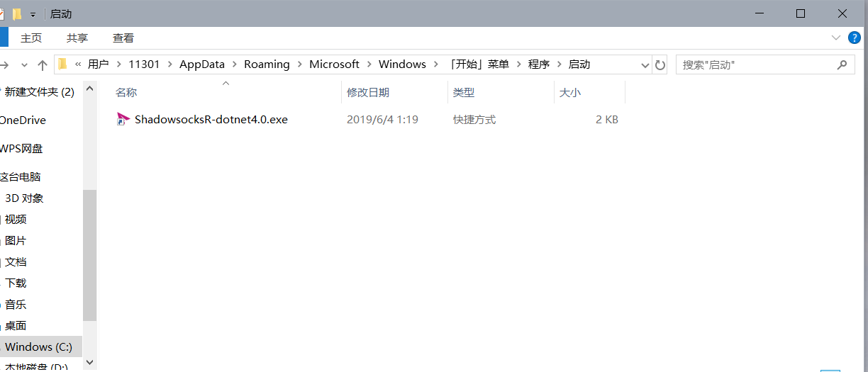
Task: Navigate to Microsoft in the address path
Action: pos(334,64)
